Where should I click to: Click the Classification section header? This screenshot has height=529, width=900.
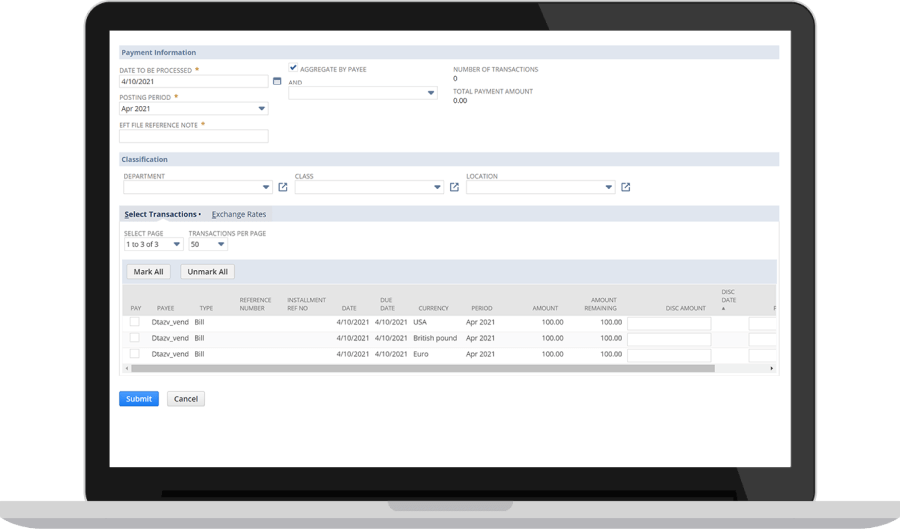(x=449, y=159)
